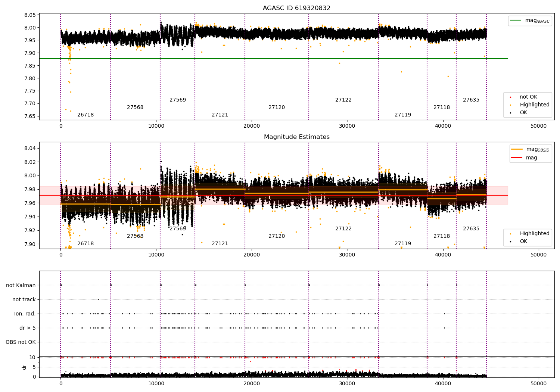Click the 7.75 y-axis tick label
This screenshot has width=560, height=392.
(30, 91)
